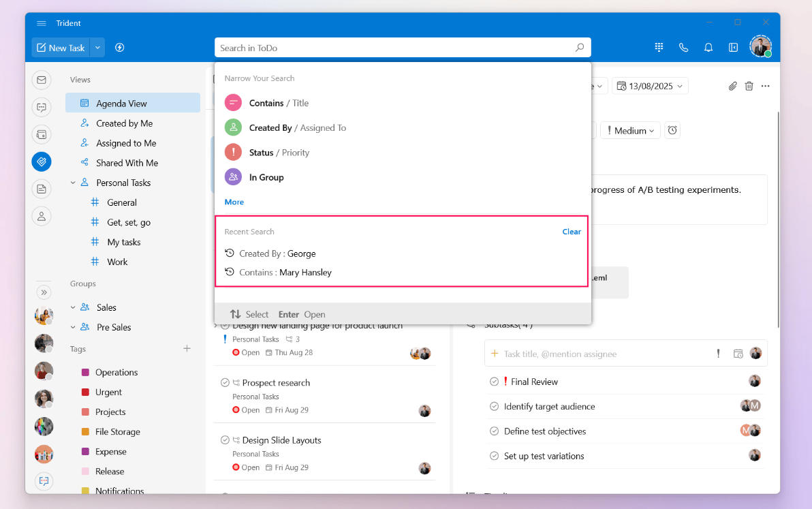Click the phone call icon
The height and width of the screenshot is (509, 812).
[683, 48]
